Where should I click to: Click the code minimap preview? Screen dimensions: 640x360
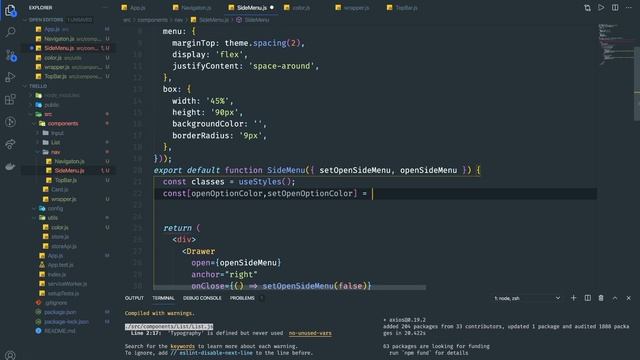pos(616,45)
